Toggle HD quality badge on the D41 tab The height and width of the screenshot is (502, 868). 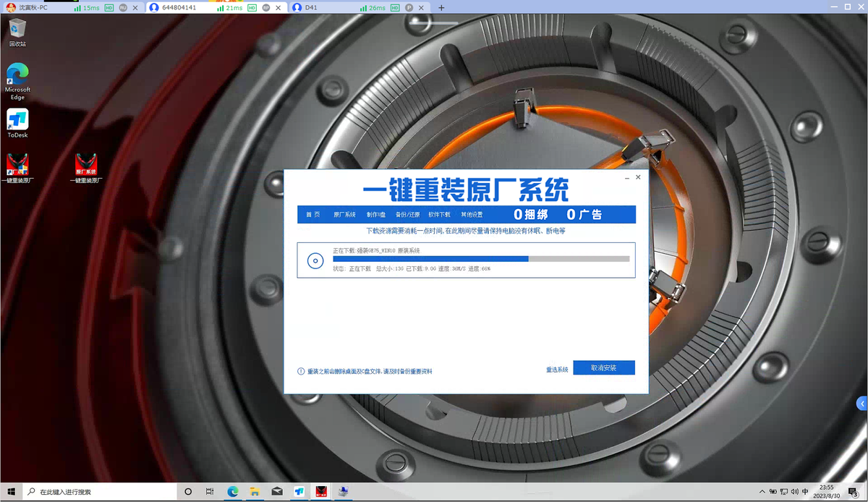pyautogui.click(x=395, y=7)
